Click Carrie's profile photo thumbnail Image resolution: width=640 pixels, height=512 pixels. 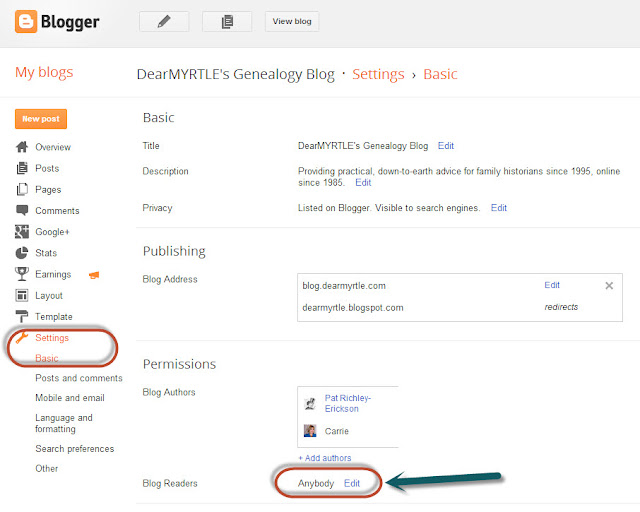[310, 431]
